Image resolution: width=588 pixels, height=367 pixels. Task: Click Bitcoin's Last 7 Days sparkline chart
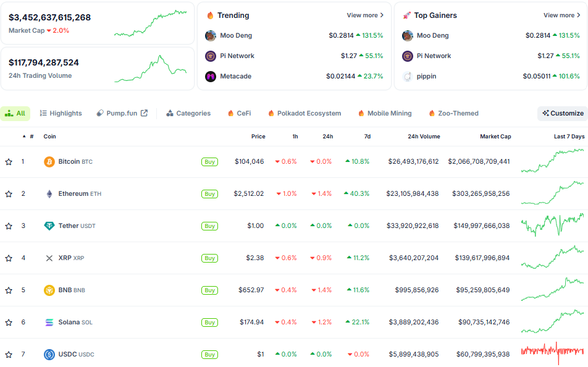pyautogui.click(x=552, y=161)
